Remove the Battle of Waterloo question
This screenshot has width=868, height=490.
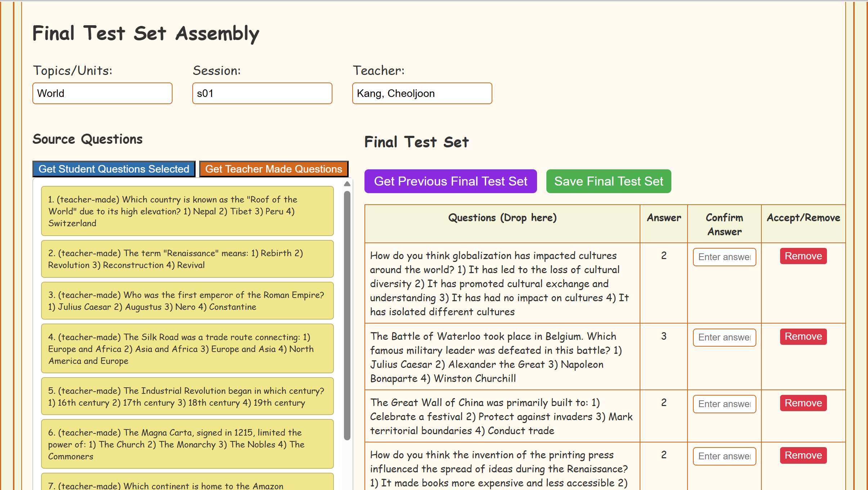[803, 337]
